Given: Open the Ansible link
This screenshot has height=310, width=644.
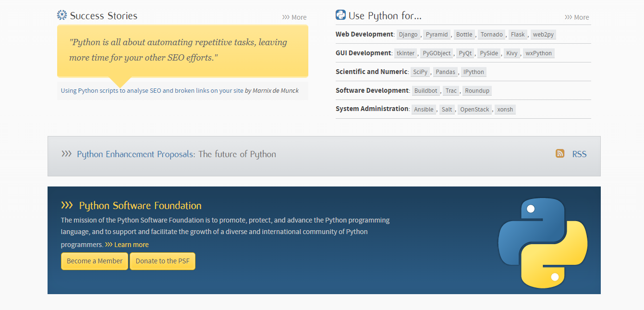Looking at the screenshot, I should (424, 110).
